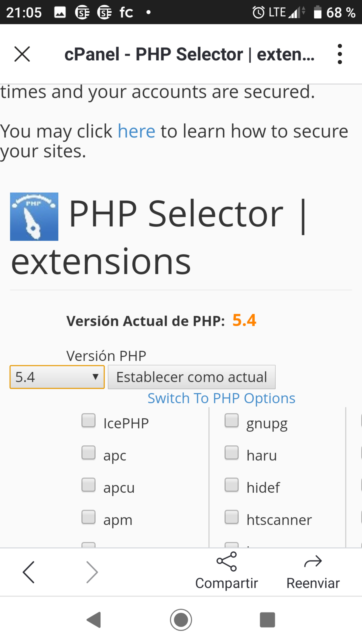The image size is (362, 644).
Task: Open the Versión PHP 5.4 dropdown
Action: tap(57, 377)
